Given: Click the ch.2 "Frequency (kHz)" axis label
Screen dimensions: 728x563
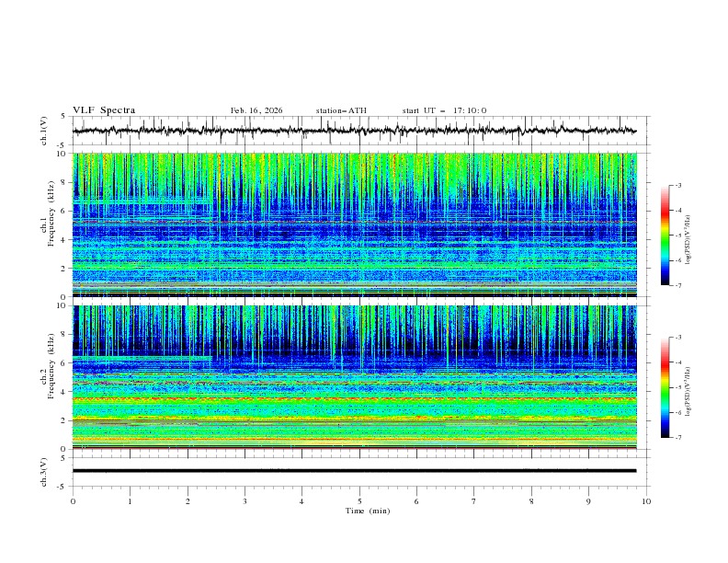Looking at the screenshot, I should [x=51, y=366].
